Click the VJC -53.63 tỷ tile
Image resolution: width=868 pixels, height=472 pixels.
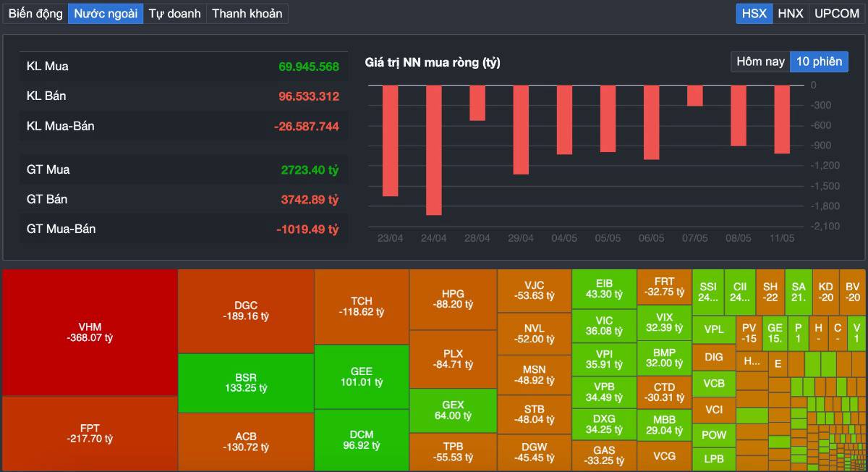point(534,290)
